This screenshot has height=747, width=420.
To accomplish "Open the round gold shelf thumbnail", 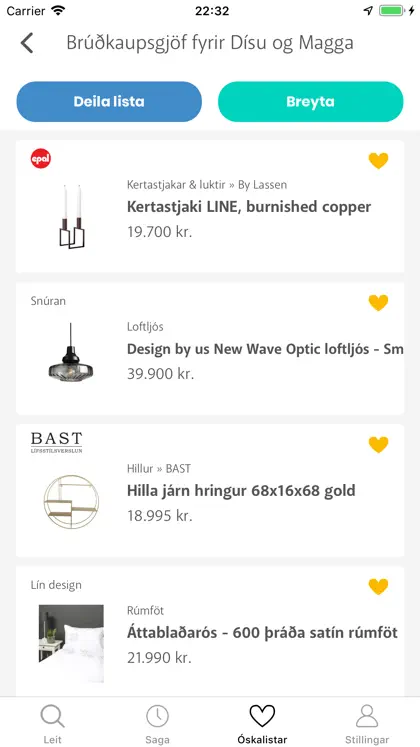I will [71, 502].
